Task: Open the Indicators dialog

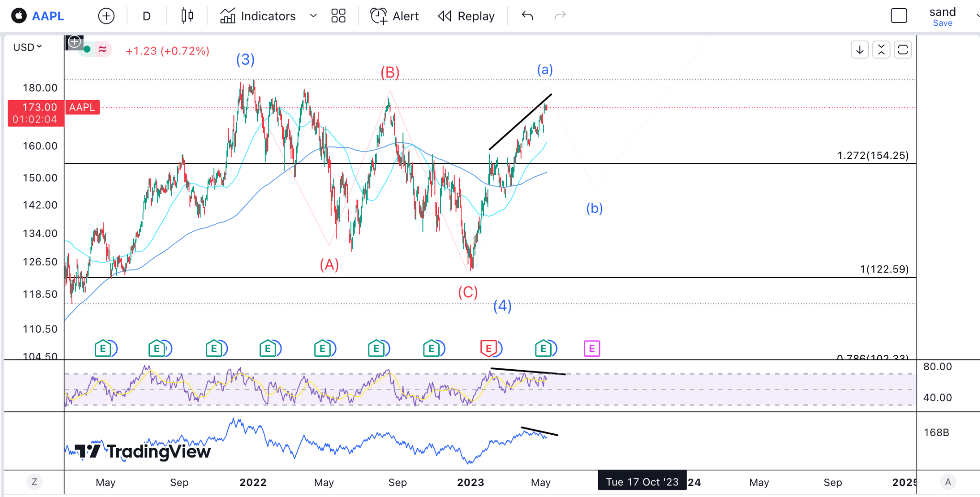Action: (258, 16)
